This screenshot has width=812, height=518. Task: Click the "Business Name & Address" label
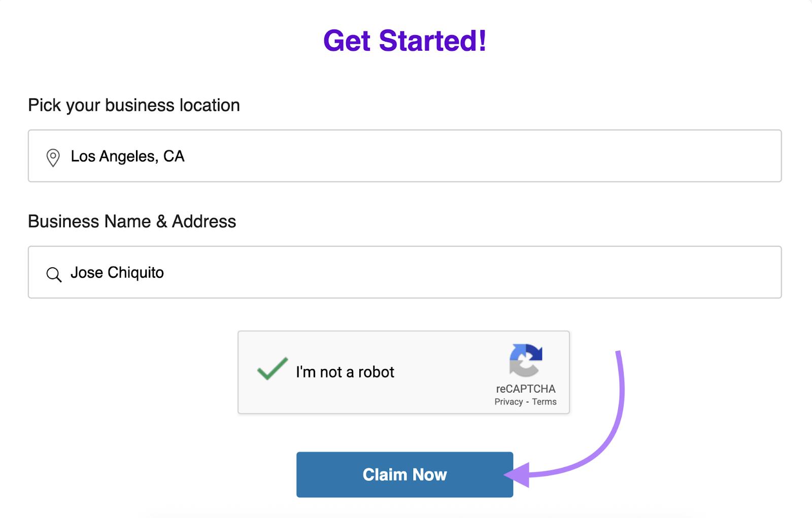tap(132, 221)
